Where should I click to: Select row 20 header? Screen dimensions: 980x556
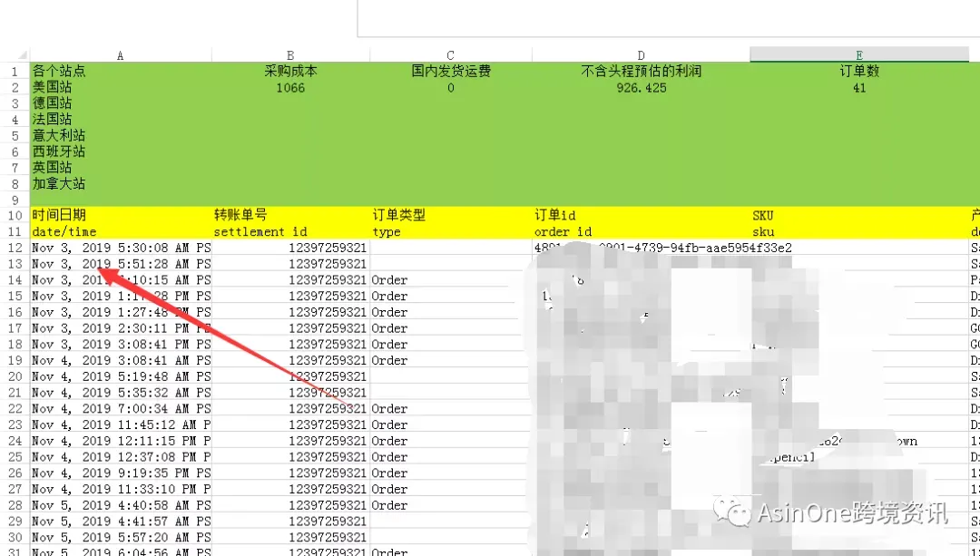[15, 376]
